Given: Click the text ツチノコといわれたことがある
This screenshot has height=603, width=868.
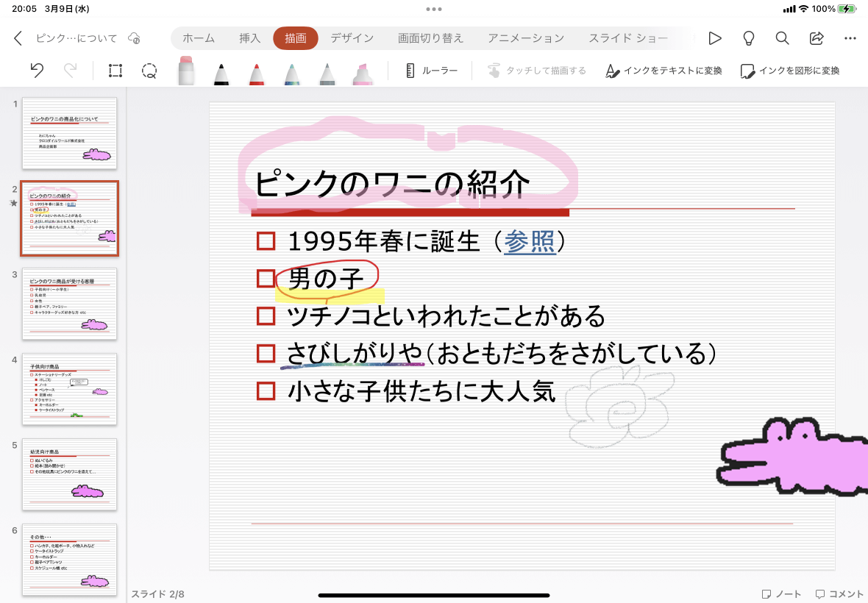Looking at the screenshot, I should 446,316.
